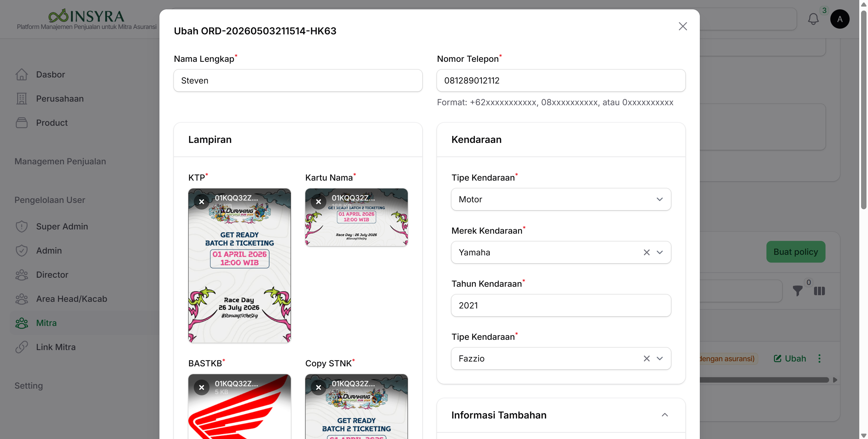Open Dasbor in the sidebar

[51, 74]
